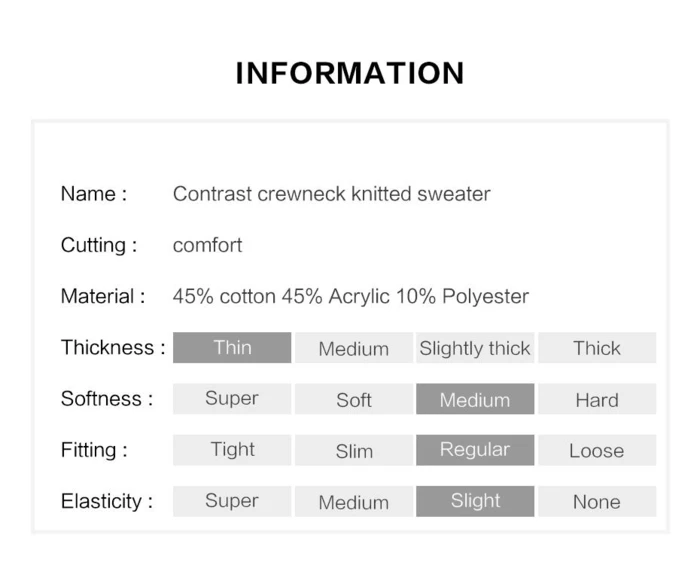This screenshot has width=700, height=562.
Task: Select the Slight elasticity option
Action: (x=475, y=501)
